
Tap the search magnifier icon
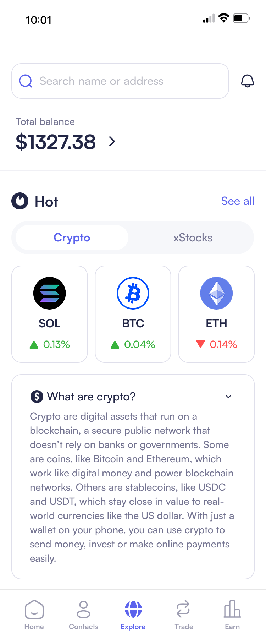tap(26, 81)
